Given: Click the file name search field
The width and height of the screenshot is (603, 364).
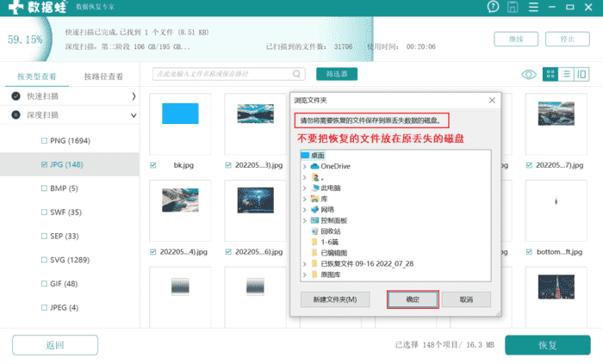Looking at the screenshot, I should (x=229, y=74).
